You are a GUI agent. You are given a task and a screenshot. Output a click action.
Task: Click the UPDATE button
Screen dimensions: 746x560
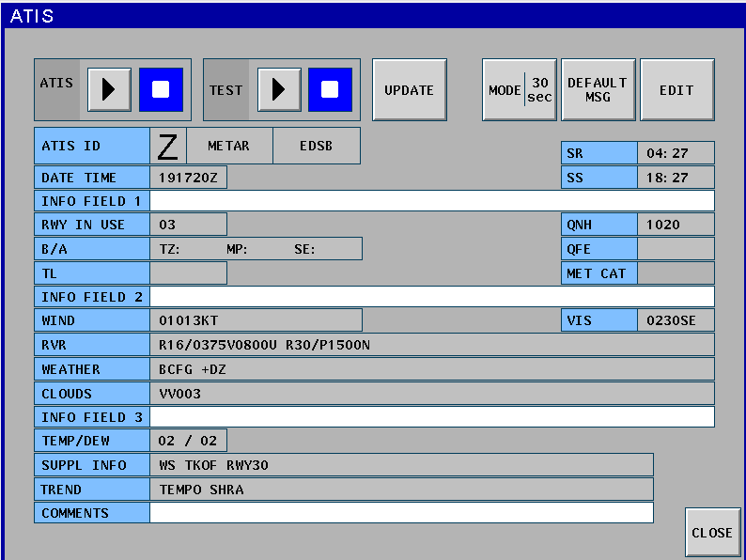click(409, 90)
